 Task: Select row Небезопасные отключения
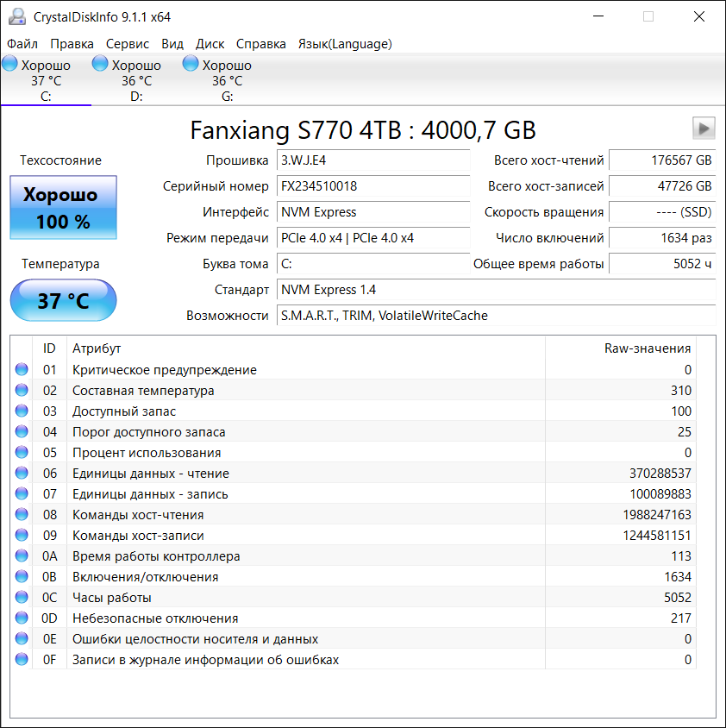pyautogui.click(x=354, y=618)
